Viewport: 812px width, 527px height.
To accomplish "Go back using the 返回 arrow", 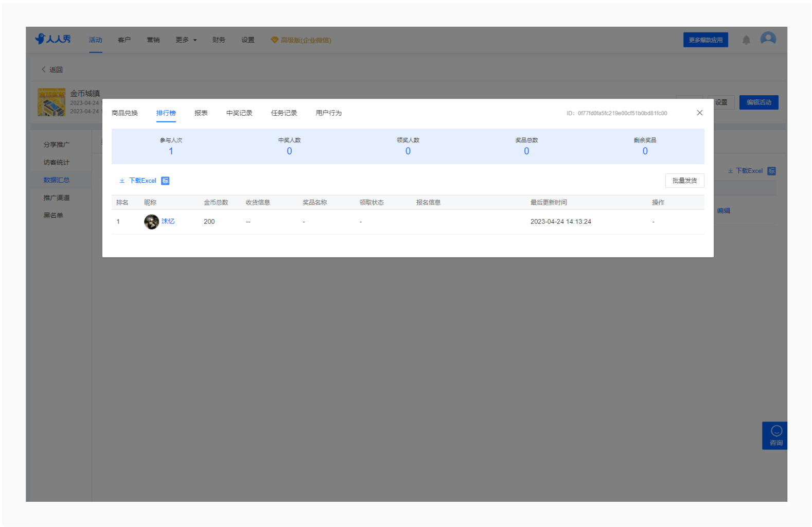I will click(x=44, y=69).
